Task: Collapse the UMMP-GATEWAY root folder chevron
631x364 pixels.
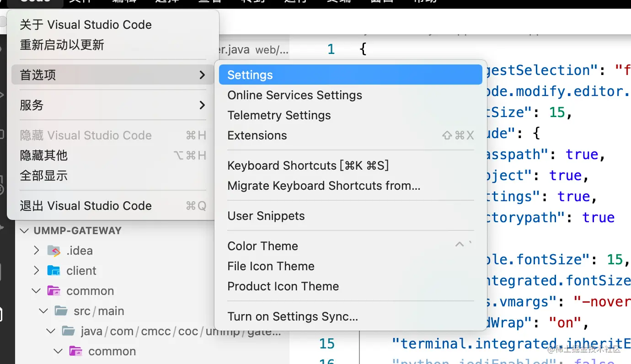Action: (x=24, y=230)
